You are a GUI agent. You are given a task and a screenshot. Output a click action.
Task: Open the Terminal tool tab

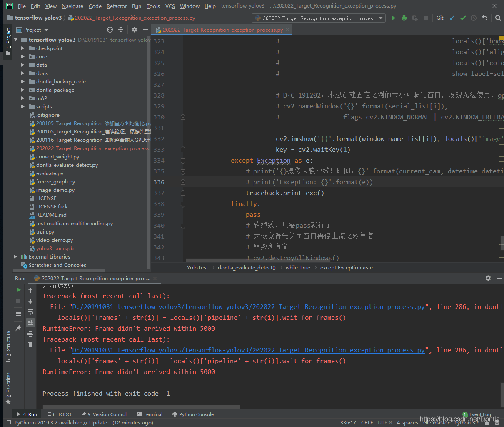(x=150, y=414)
